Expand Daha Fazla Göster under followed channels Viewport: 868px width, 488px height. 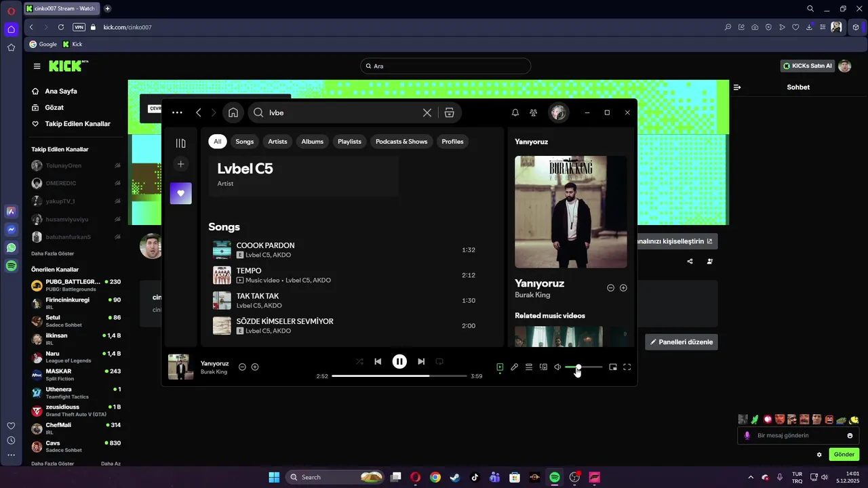coord(52,253)
